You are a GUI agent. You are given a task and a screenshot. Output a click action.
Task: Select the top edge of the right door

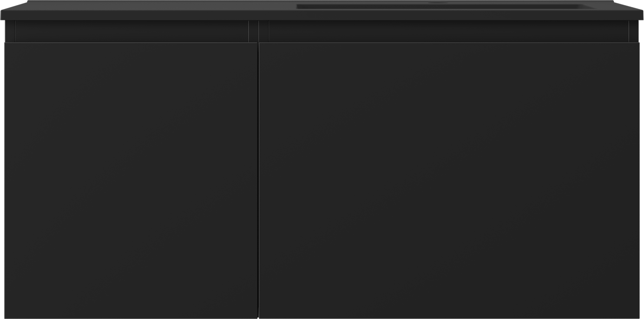point(449,43)
